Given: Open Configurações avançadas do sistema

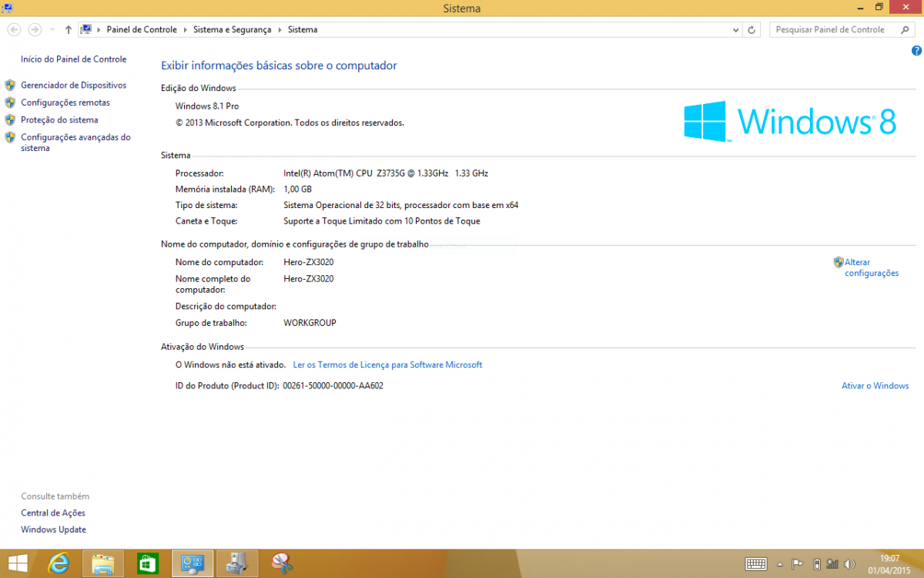Looking at the screenshot, I should pyautogui.click(x=75, y=143).
